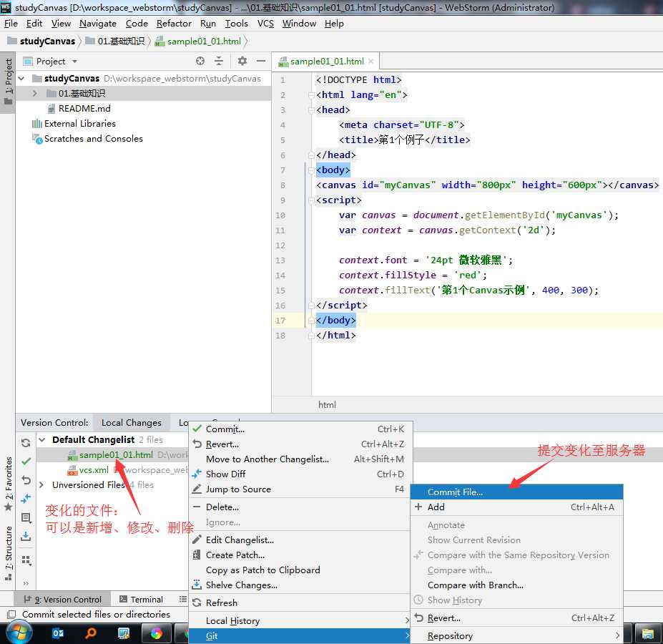Expand the Unversioned Files group

pyautogui.click(x=41, y=484)
